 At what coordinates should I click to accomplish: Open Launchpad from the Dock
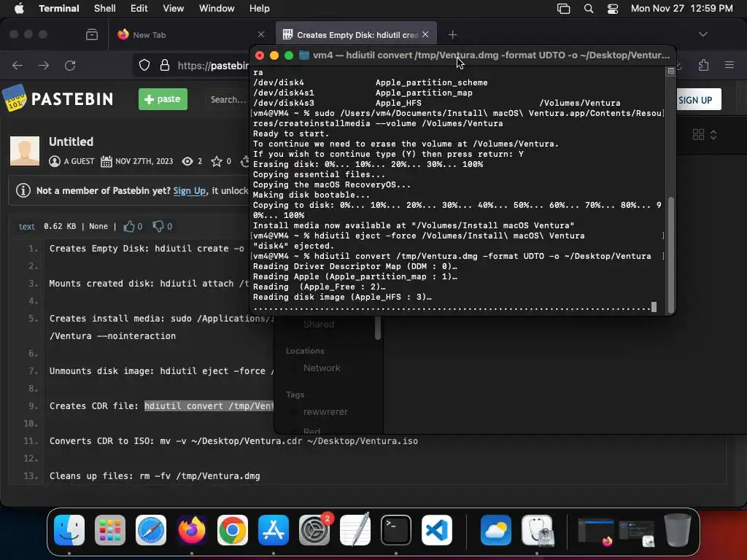pos(110,530)
